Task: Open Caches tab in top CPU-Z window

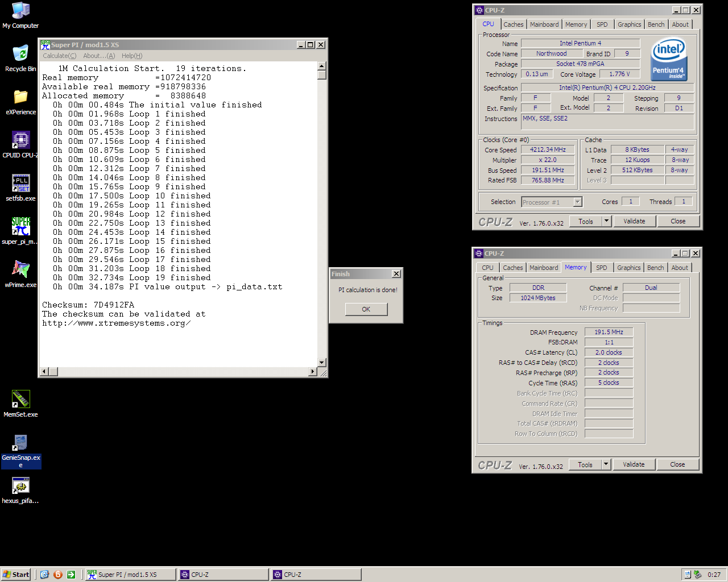Action: 514,24
